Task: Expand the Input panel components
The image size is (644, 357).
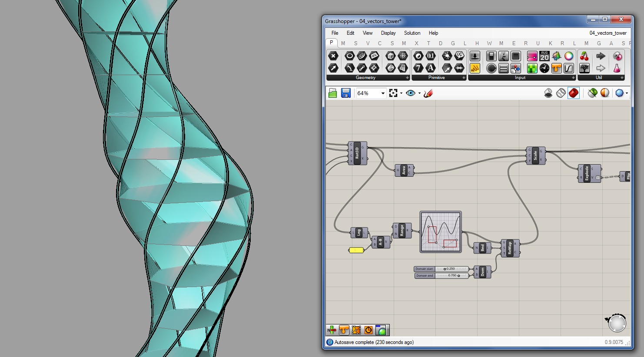Action: click(x=574, y=78)
